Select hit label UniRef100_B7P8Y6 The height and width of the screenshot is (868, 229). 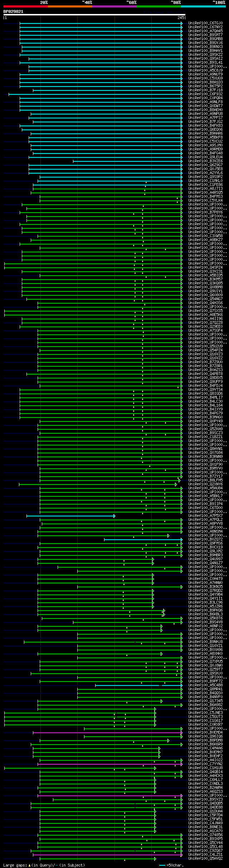coord(205,212)
